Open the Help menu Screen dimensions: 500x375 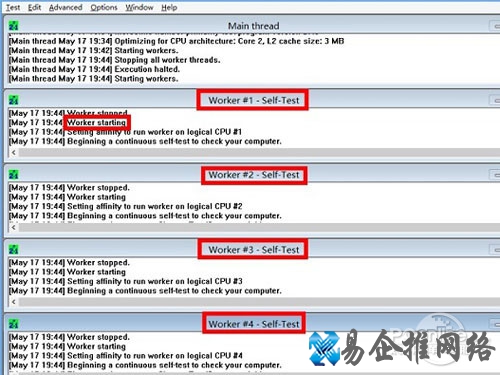169,7
